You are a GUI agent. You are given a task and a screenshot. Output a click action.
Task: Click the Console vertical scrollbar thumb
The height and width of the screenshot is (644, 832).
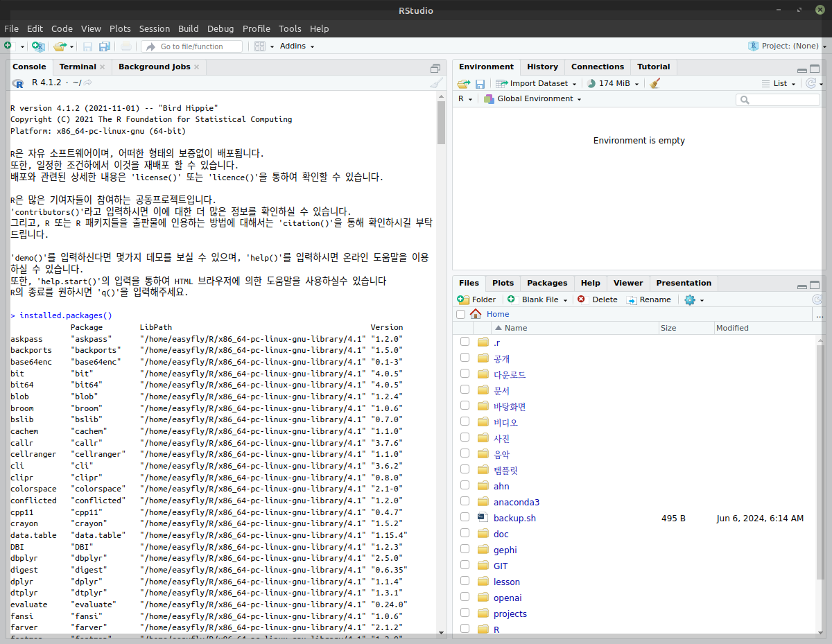click(x=441, y=121)
